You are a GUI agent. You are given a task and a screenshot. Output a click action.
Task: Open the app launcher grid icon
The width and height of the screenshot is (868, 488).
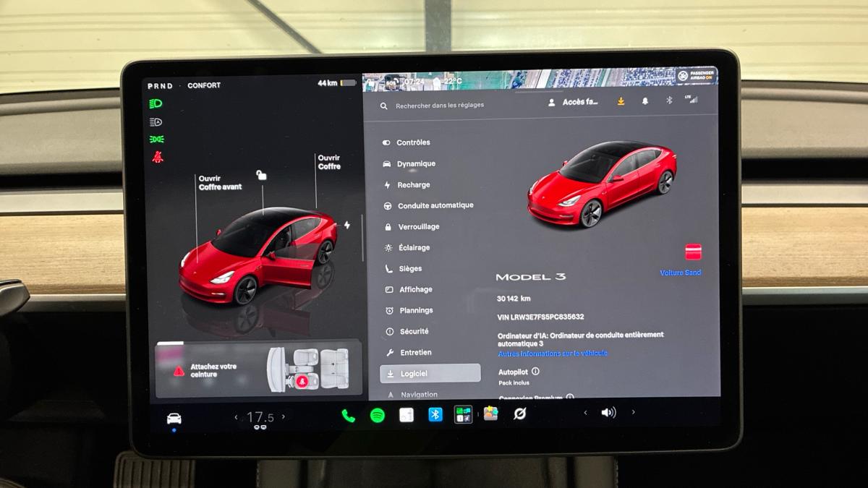tap(463, 414)
